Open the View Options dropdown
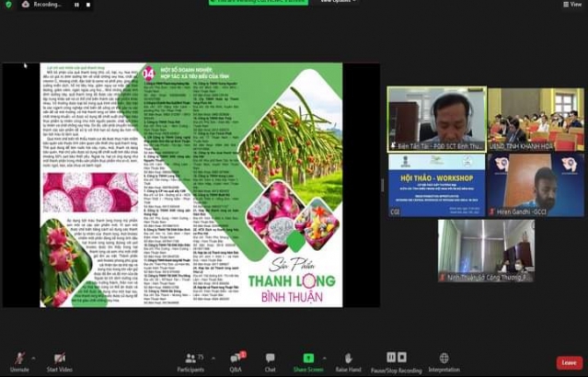 click(338, 2)
